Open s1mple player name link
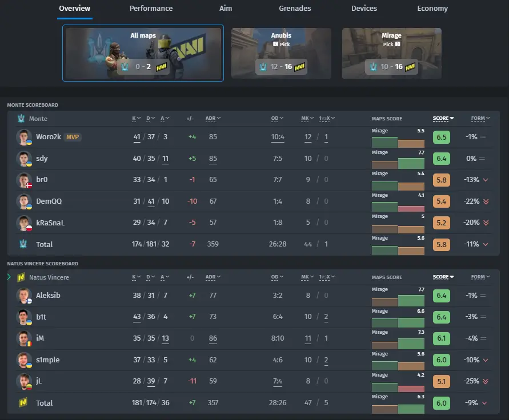 48,360
